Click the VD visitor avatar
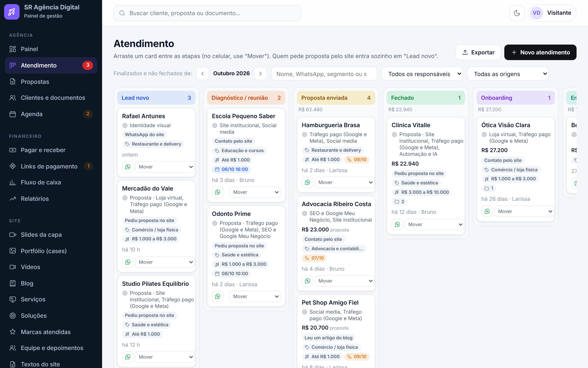Screen dimensions: 588x368 click(x=537, y=13)
